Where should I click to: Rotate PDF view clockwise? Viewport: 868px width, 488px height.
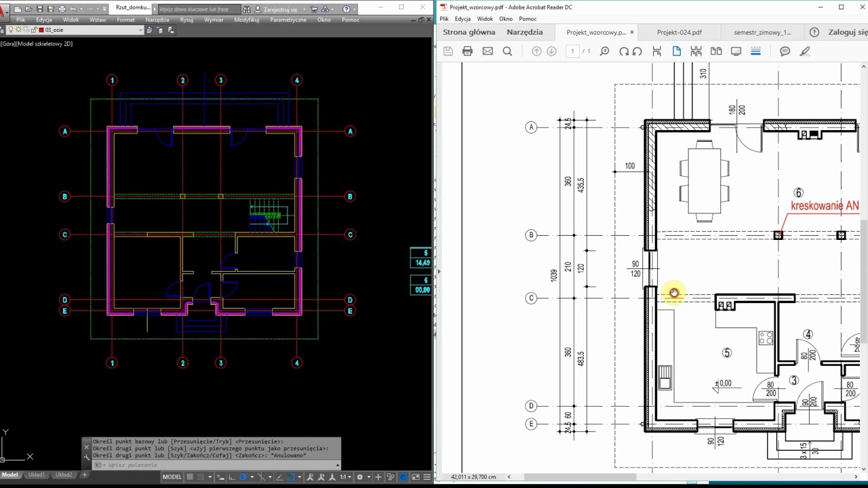(x=624, y=52)
